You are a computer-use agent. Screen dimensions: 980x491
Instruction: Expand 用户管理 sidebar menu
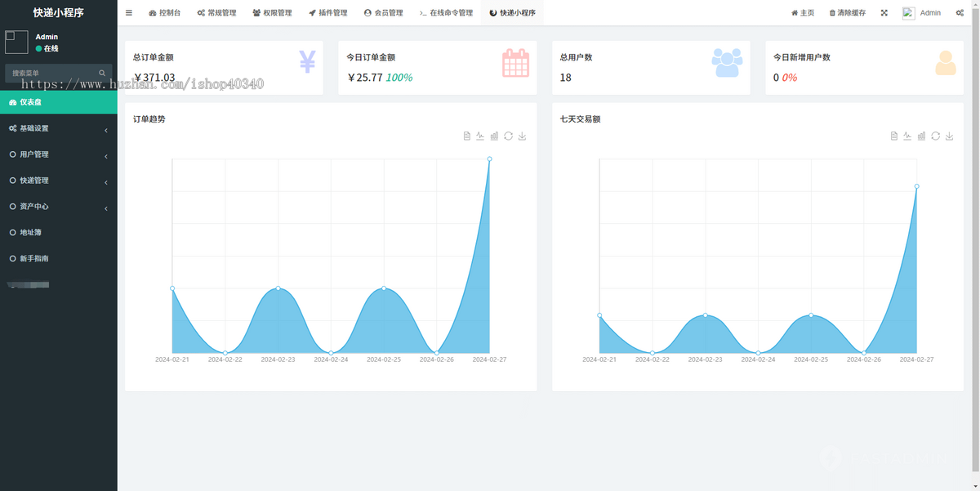pos(59,154)
